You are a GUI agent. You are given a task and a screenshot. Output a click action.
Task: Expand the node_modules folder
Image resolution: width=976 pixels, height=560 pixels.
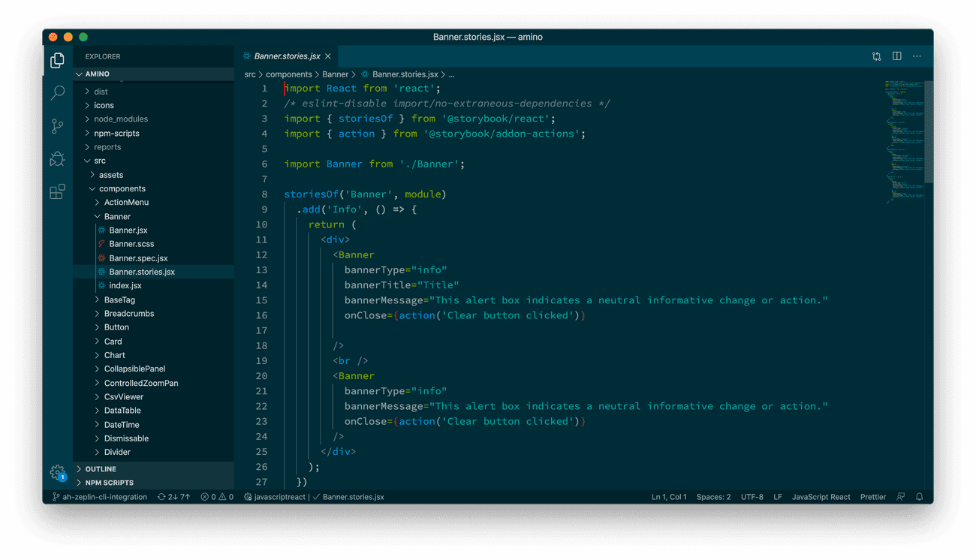point(120,119)
